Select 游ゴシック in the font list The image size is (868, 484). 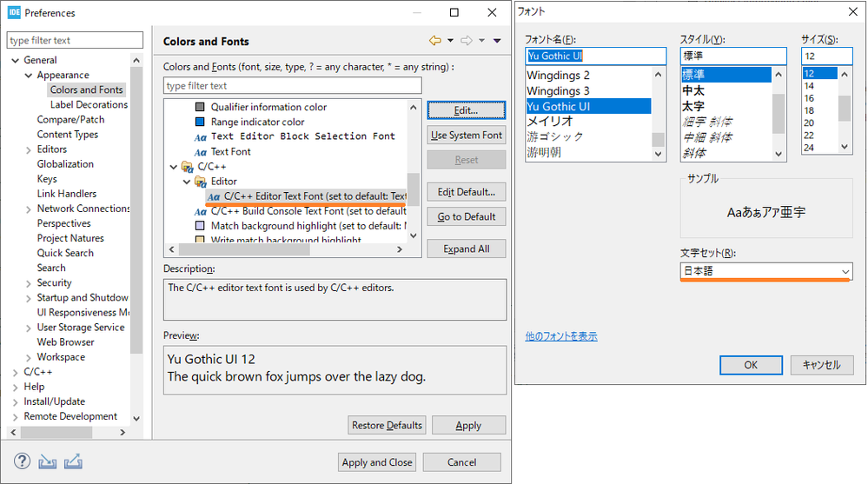click(x=588, y=136)
